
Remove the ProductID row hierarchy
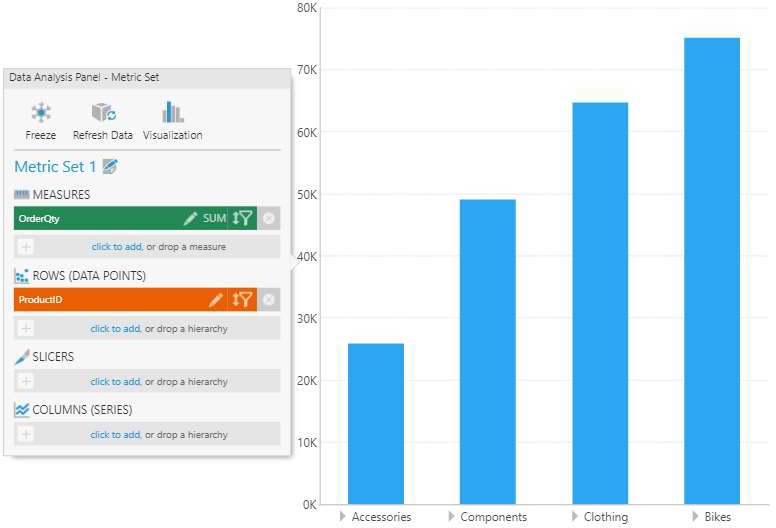pos(269,300)
